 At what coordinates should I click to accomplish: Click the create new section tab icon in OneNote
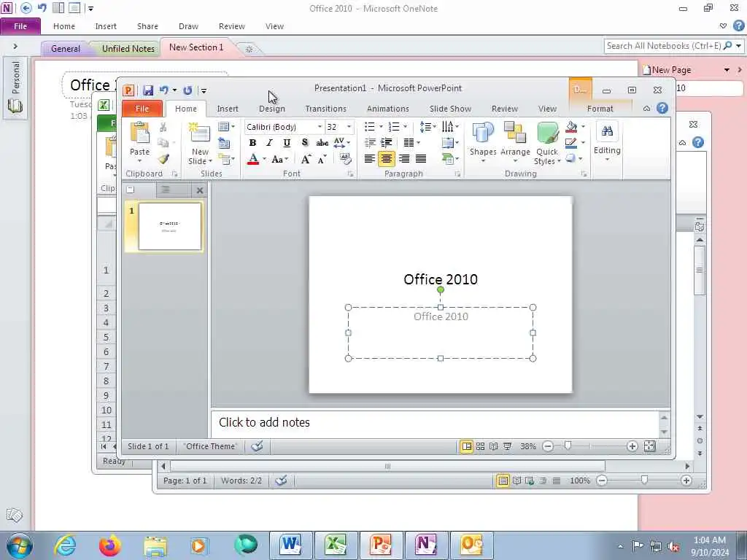pyautogui.click(x=249, y=49)
